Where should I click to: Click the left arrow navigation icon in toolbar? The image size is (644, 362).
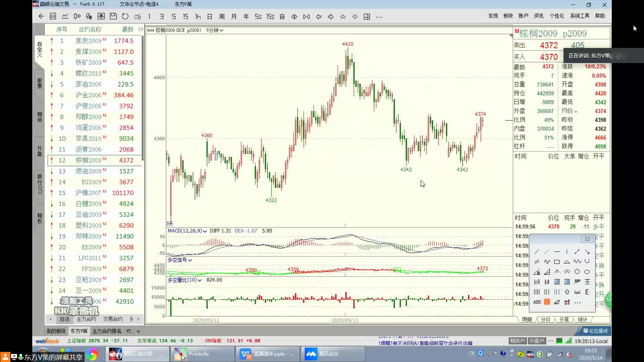point(319,16)
